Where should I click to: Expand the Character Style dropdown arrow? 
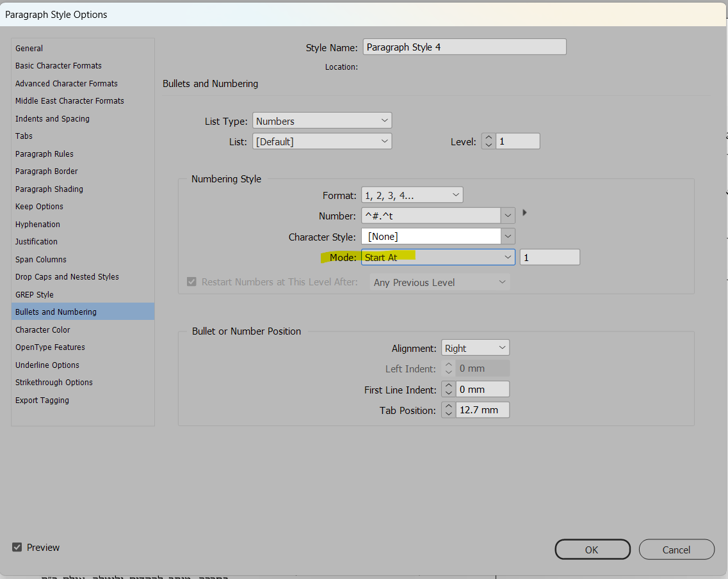point(508,236)
